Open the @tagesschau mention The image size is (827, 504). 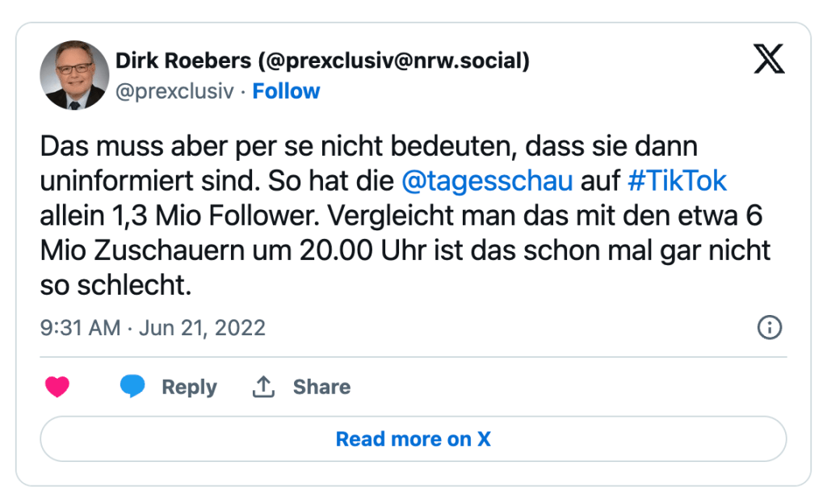486,181
